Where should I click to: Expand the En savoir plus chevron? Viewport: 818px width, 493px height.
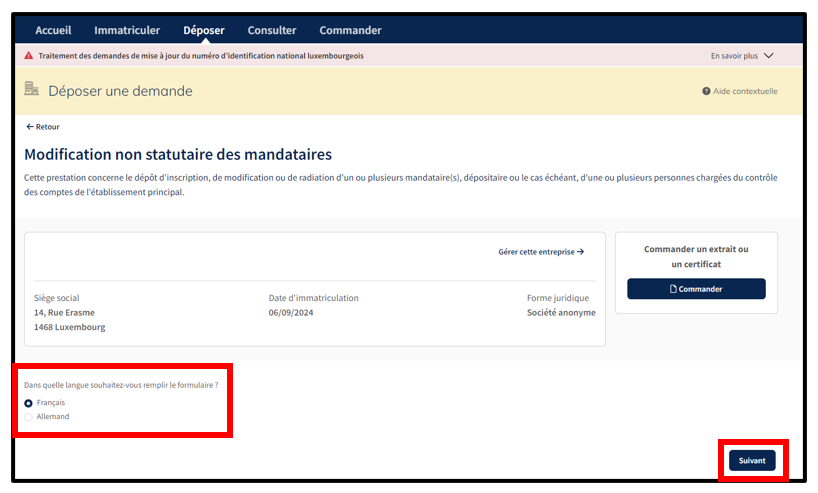(x=768, y=56)
